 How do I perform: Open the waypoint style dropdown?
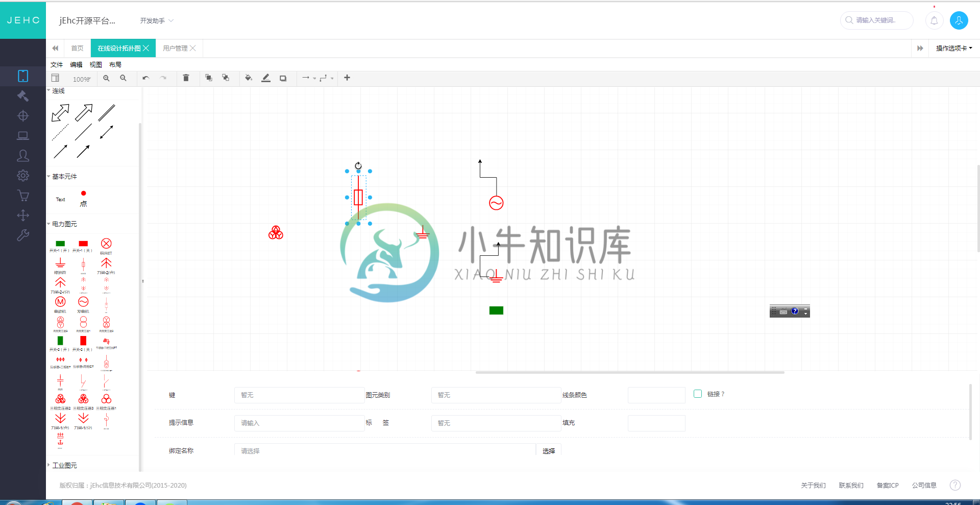click(x=327, y=78)
